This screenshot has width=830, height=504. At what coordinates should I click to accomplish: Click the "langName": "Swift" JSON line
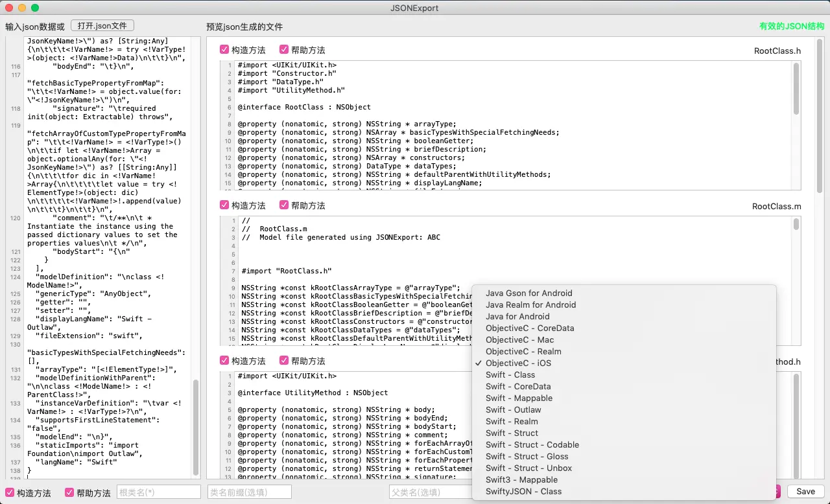click(76, 461)
